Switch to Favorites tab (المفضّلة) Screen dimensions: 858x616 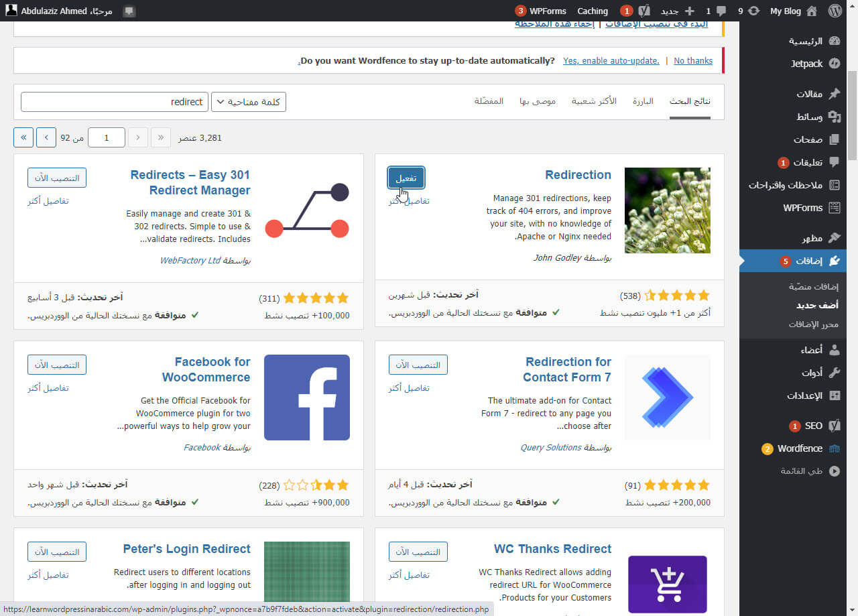[x=489, y=101]
